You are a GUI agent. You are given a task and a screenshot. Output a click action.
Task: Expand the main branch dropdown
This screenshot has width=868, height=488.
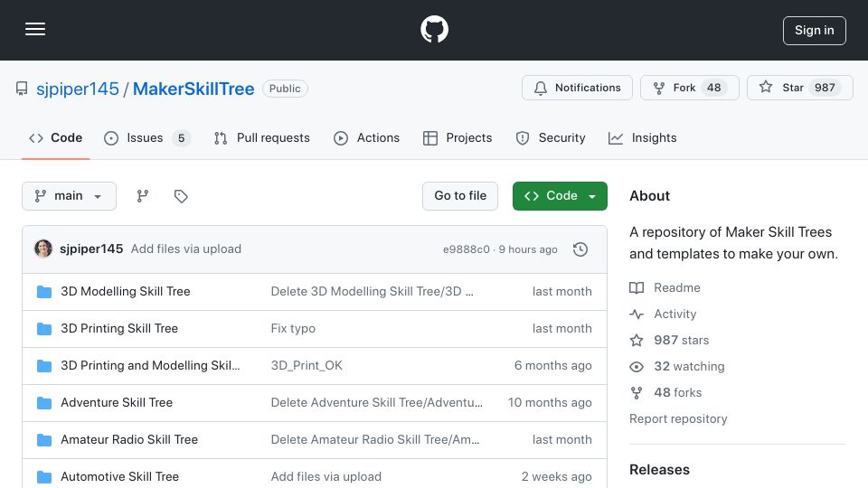pyautogui.click(x=69, y=196)
